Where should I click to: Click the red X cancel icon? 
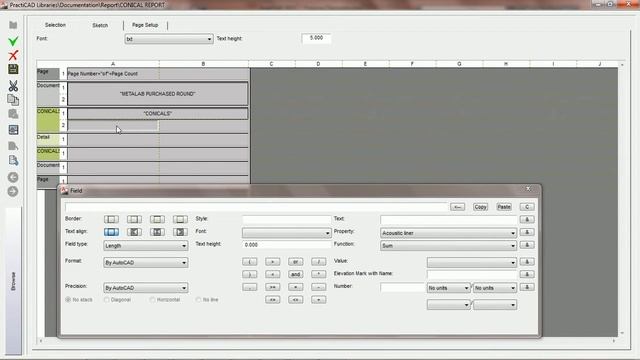click(13, 55)
